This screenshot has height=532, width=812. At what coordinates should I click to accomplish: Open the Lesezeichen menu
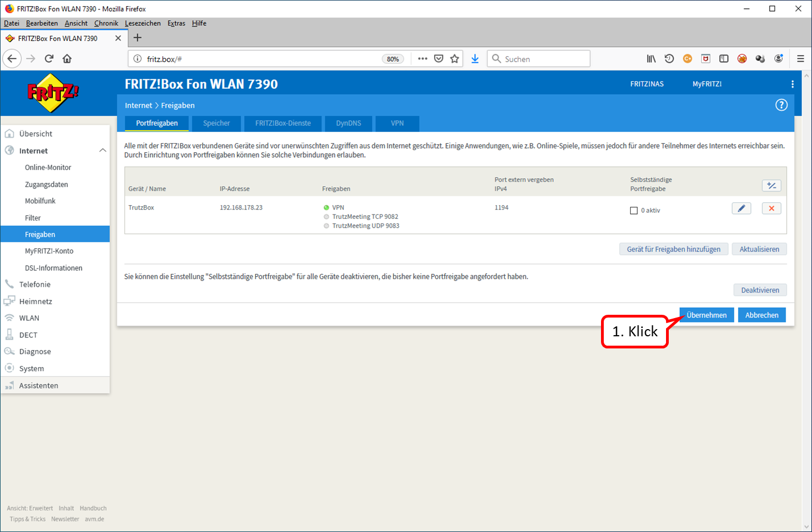coord(143,23)
